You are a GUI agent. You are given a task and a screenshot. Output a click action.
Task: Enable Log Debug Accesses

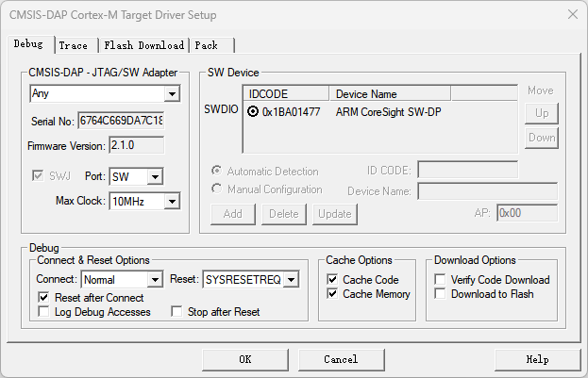(43, 312)
